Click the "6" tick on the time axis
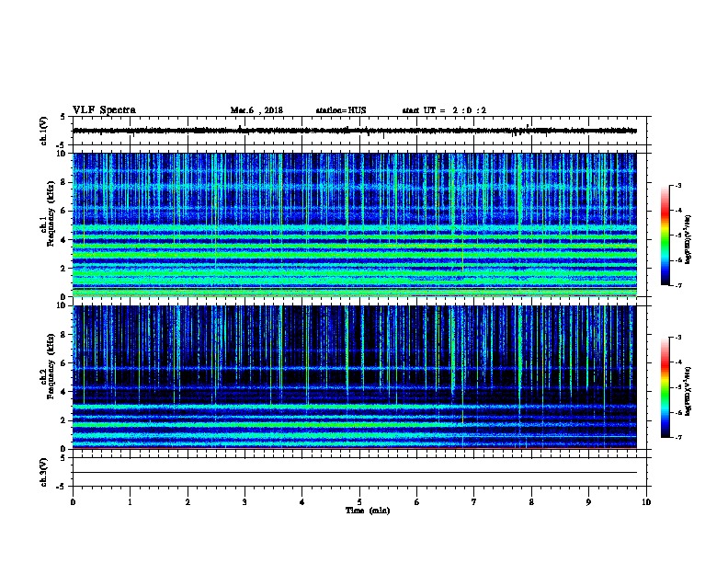 (416, 501)
